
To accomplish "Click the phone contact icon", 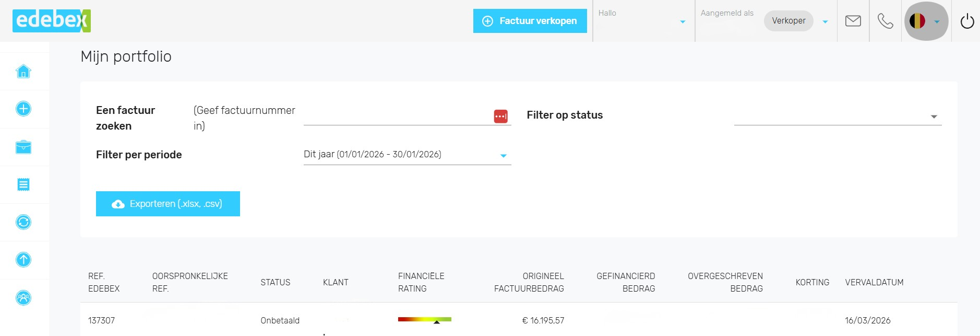I will click(x=885, y=21).
